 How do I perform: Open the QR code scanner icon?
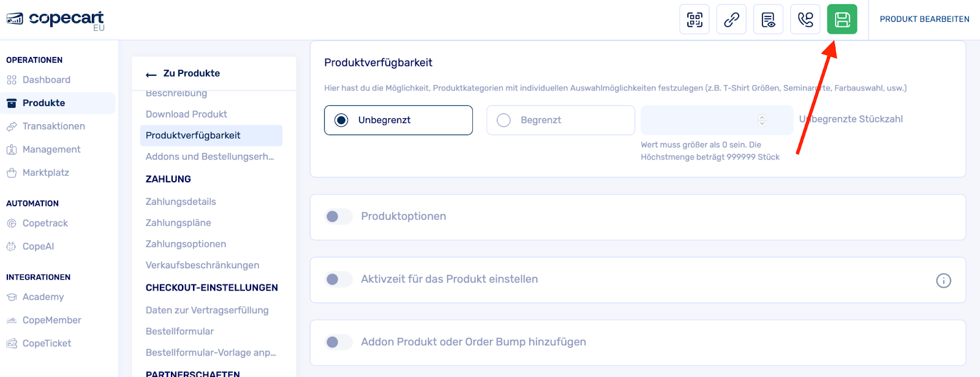coord(695,20)
